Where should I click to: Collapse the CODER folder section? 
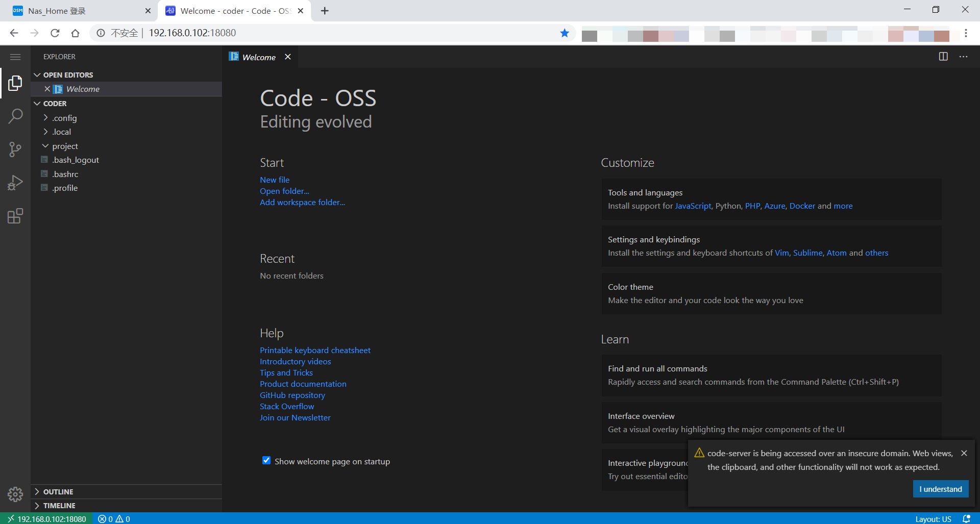[x=126, y=103]
